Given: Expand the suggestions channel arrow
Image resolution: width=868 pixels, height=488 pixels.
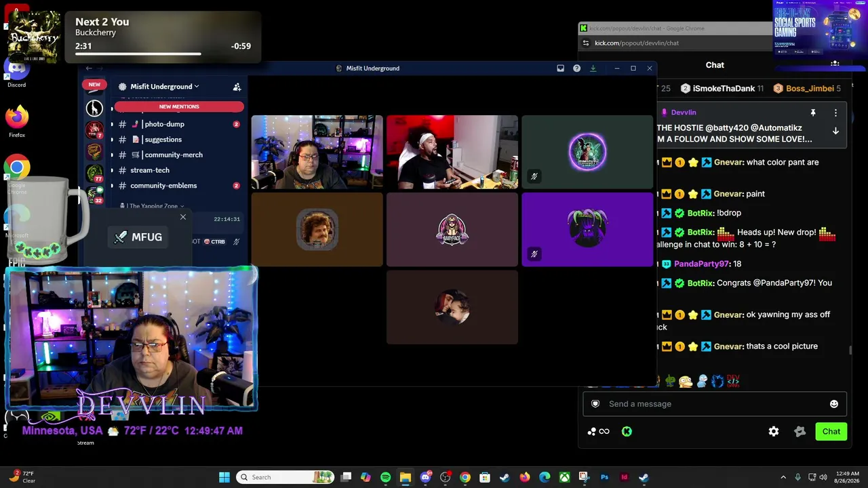Looking at the screenshot, I should coord(112,140).
